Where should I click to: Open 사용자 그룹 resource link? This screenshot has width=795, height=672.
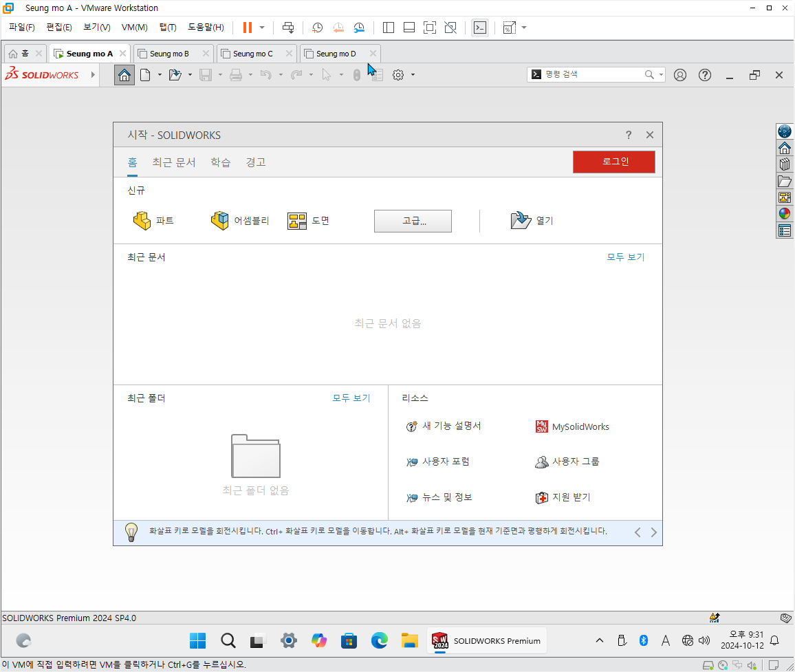567,462
